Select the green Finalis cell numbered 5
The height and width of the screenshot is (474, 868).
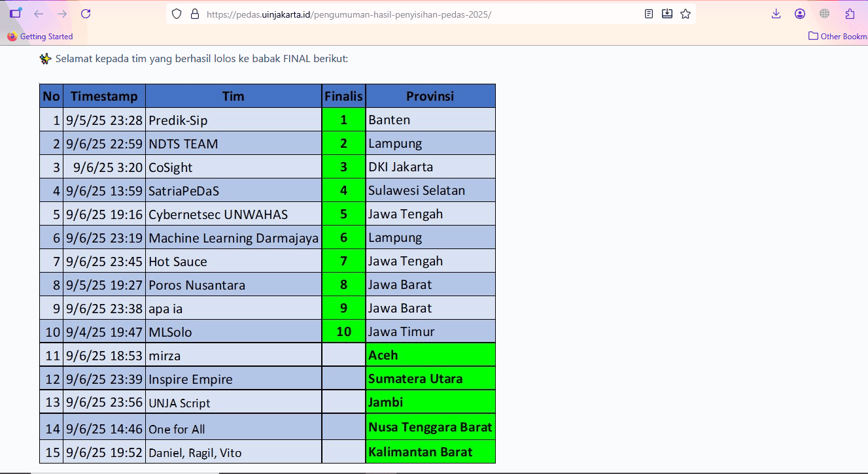point(343,214)
